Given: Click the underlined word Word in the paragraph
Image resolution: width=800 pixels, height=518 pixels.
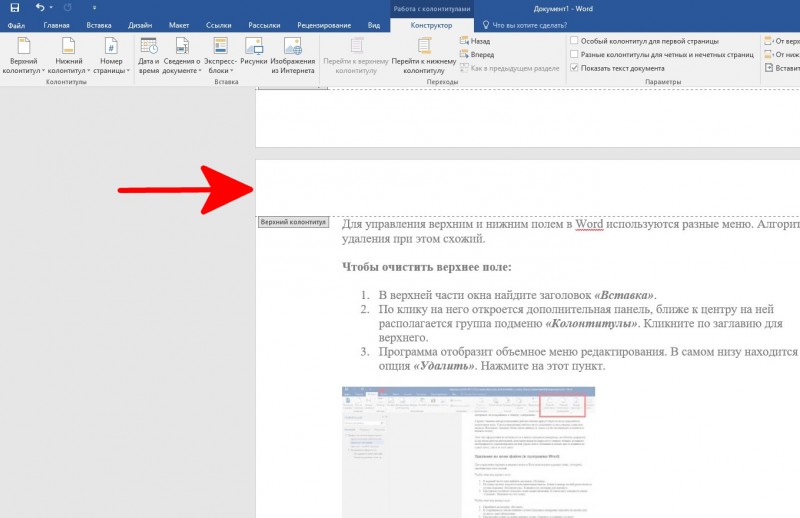Looking at the screenshot, I should click(589, 224).
